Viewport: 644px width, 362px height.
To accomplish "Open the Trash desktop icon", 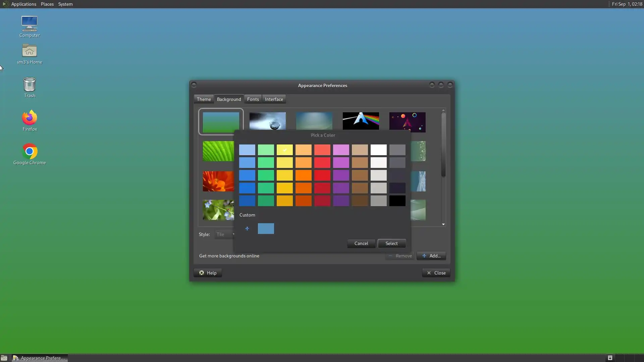I will [30, 85].
